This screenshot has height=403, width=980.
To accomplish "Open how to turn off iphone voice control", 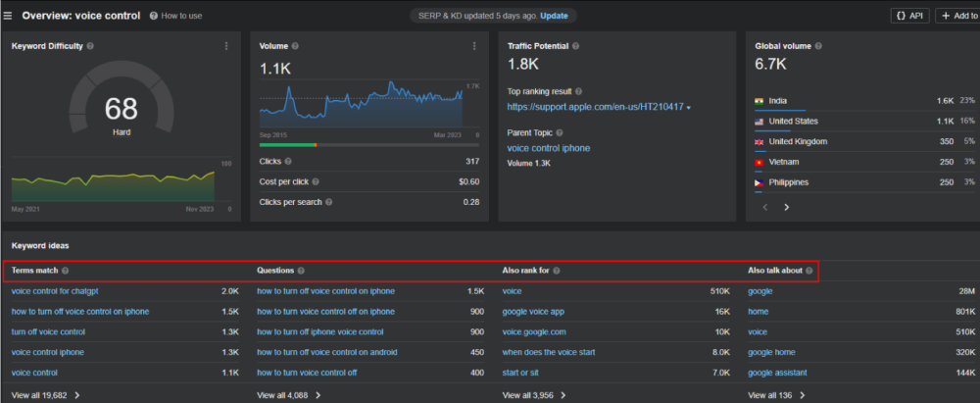I will (320, 332).
